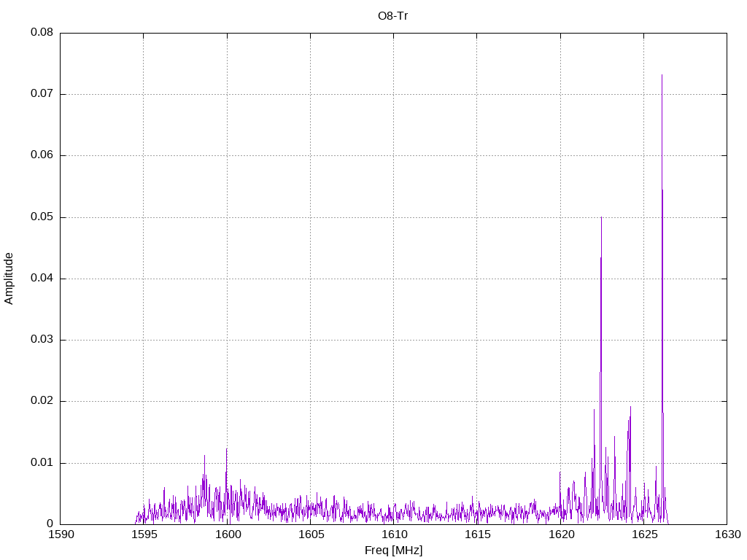
Task: Click the y-axis tick label 0.07
Action: (x=41, y=94)
